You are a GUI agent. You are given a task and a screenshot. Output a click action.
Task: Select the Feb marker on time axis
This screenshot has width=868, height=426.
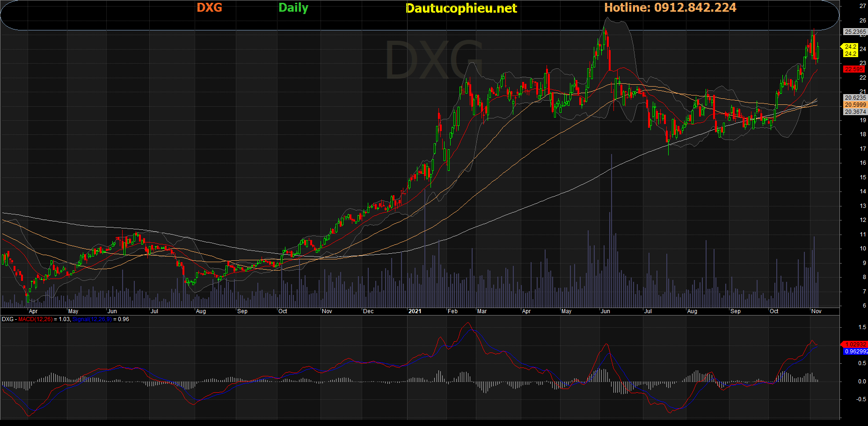click(452, 311)
